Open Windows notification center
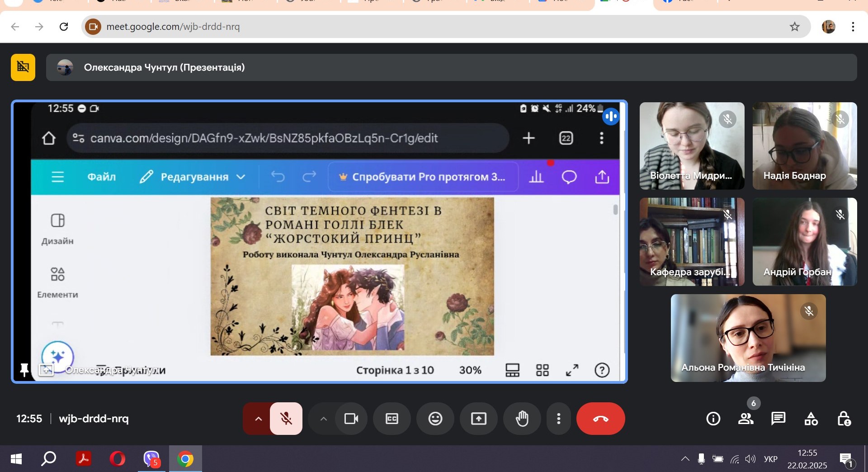868x472 pixels. (846, 460)
